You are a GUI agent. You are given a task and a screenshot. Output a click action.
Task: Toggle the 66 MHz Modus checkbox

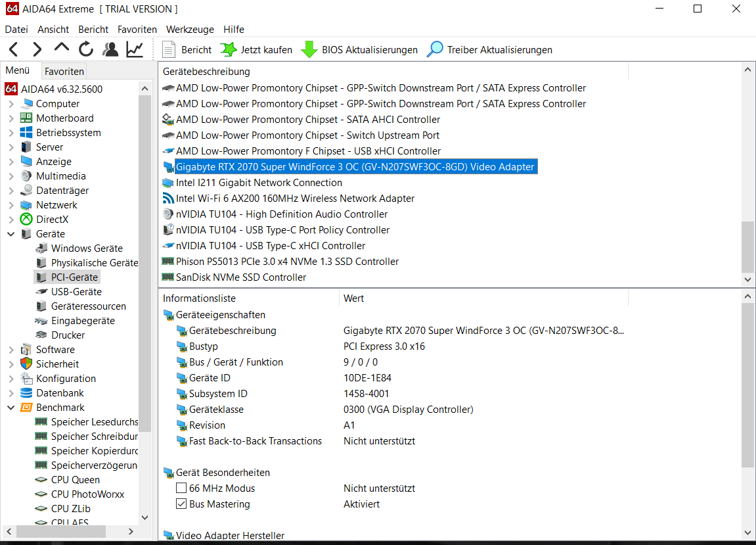click(x=181, y=488)
